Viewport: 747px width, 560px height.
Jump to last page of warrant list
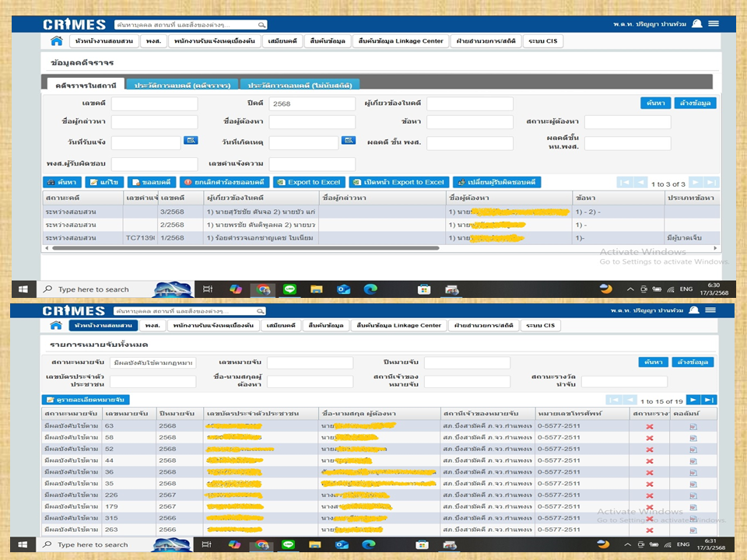click(x=708, y=400)
